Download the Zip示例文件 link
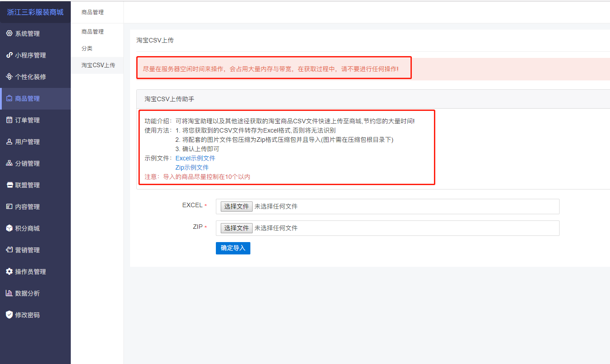Viewport: 610px width, 364px height. click(x=192, y=168)
